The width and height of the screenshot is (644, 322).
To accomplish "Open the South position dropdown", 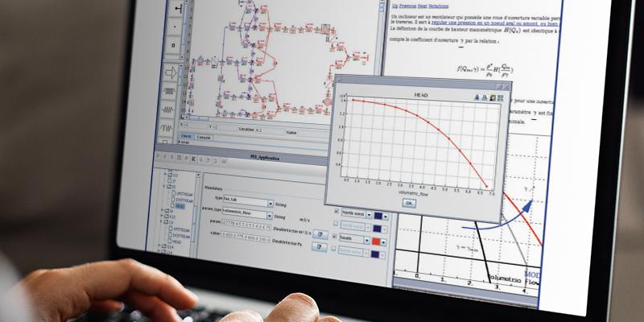I will tap(367, 240).
